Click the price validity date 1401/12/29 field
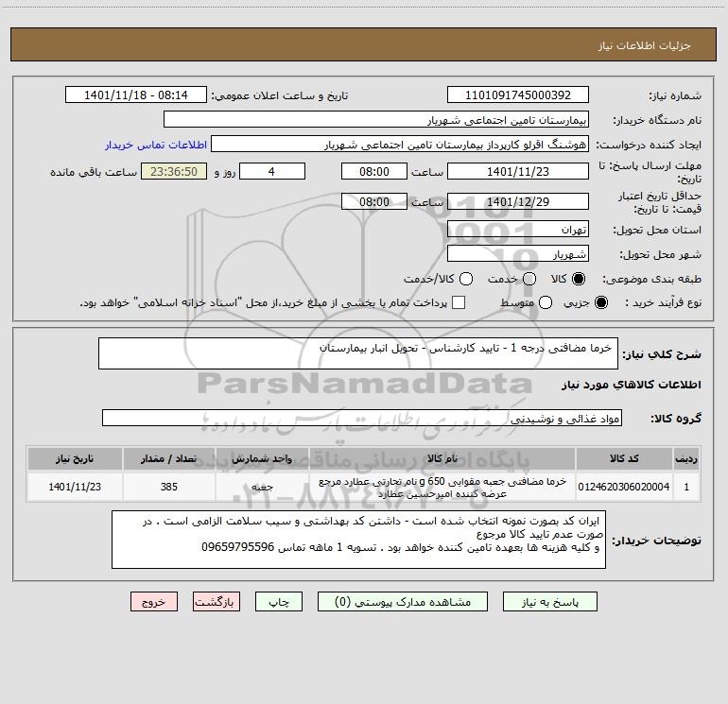This screenshot has height=704, width=728. 518,202
